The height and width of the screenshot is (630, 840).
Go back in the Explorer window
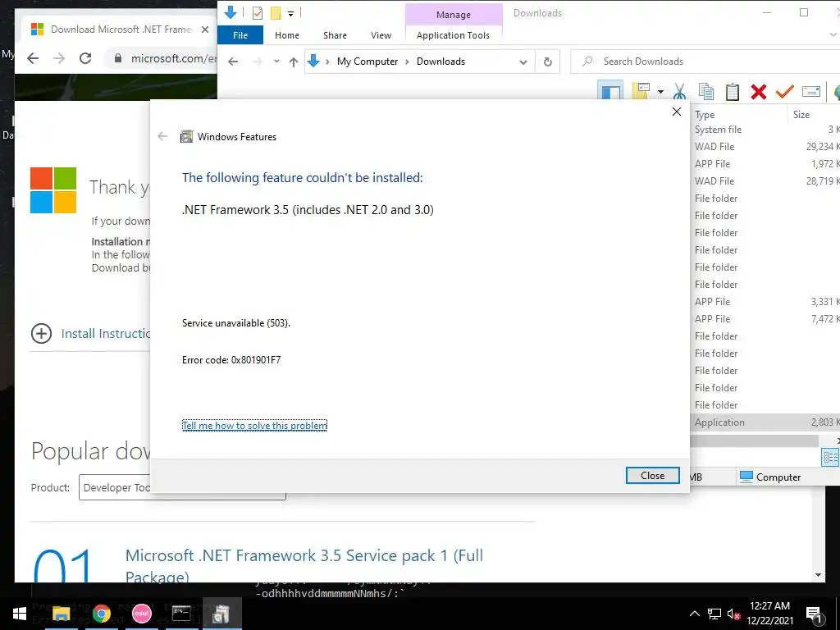[233, 62]
